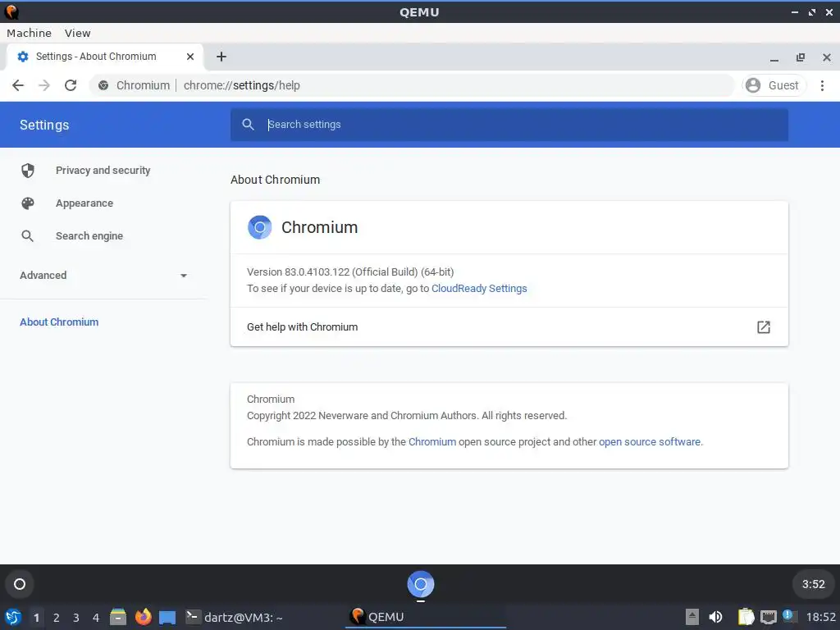This screenshot has height=630, width=840.
Task: Open a new tab with the plus button
Action: point(221,57)
